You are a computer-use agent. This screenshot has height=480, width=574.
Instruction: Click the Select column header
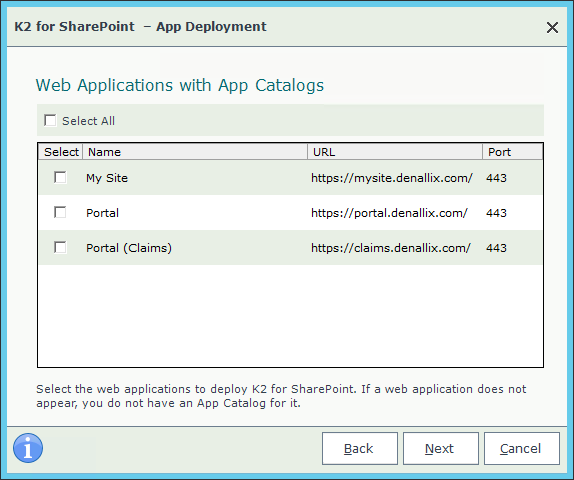[x=61, y=152]
